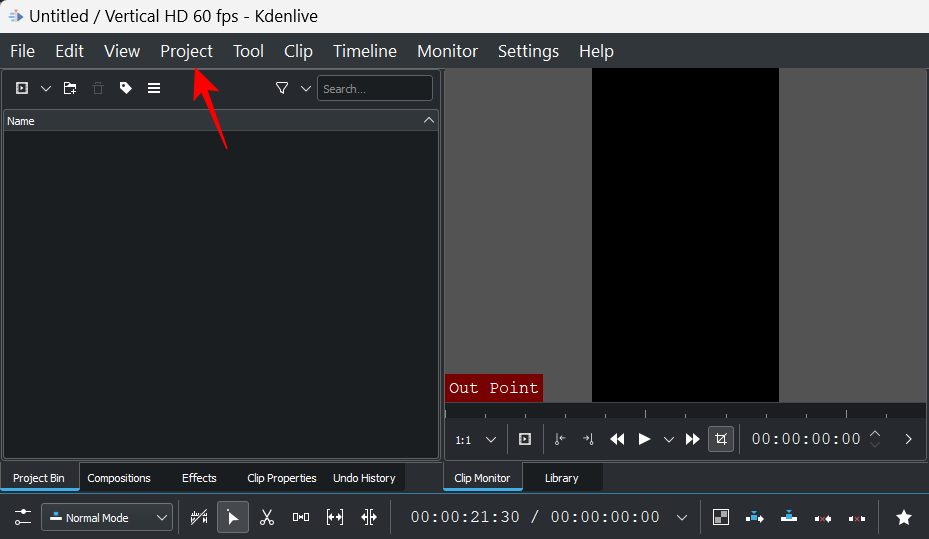Open the Clip menu
The width and height of the screenshot is (929, 539).
click(298, 52)
